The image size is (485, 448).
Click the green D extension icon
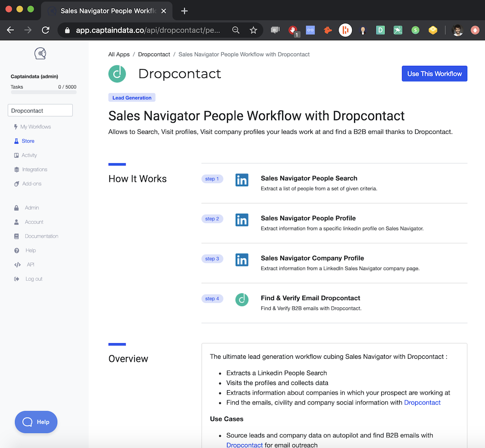[380, 30]
